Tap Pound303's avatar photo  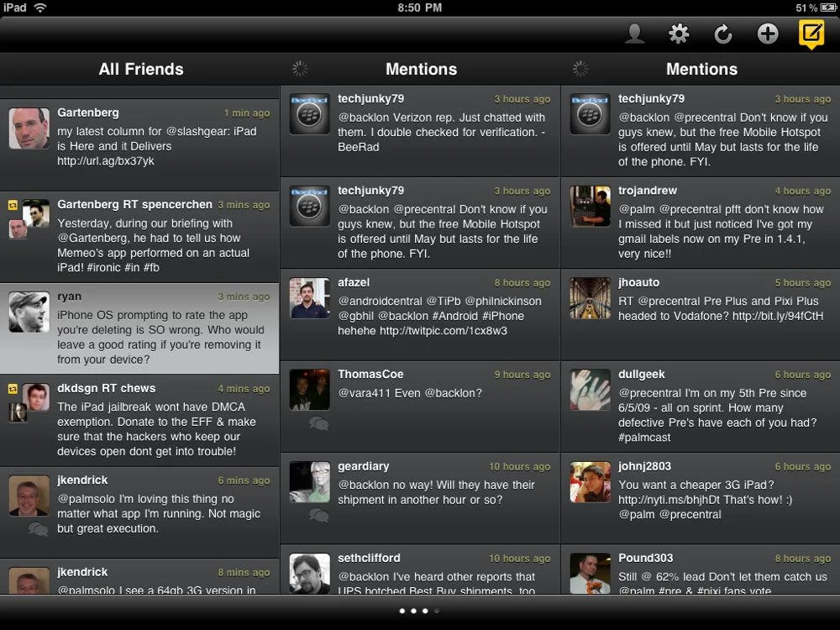pyautogui.click(x=591, y=573)
